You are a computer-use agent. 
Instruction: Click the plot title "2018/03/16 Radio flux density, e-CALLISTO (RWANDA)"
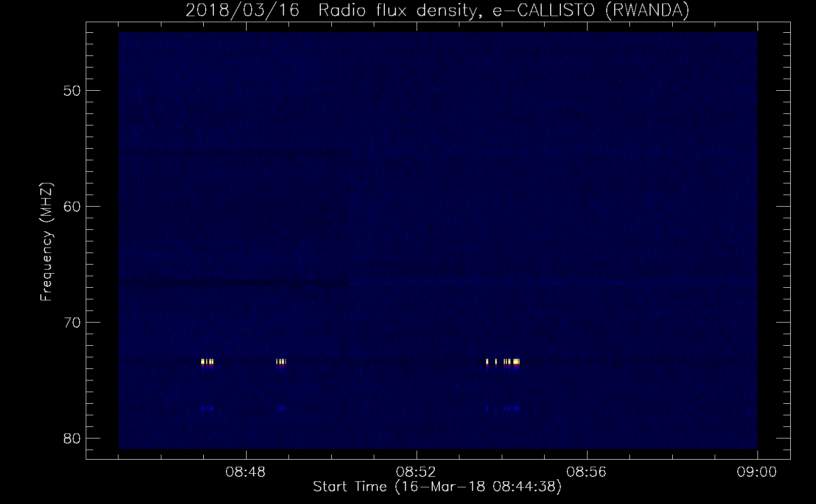[437, 10]
